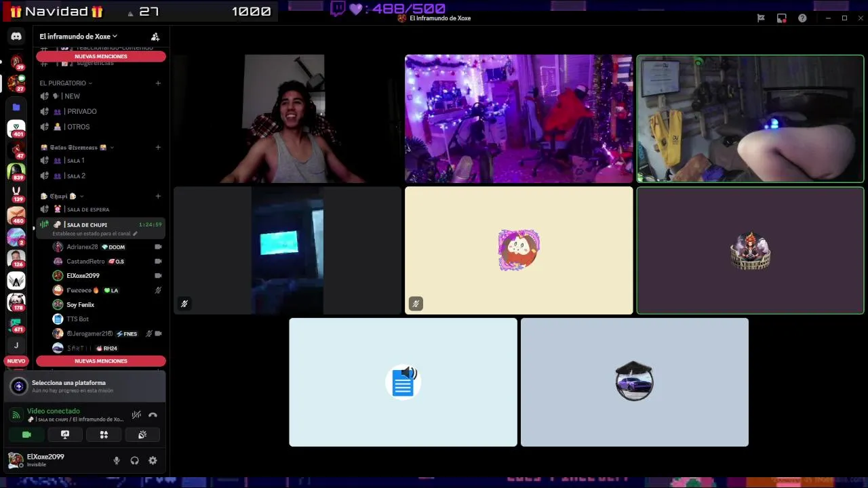Open the server icon with 401 badge
The image size is (868, 488).
pyautogui.click(x=16, y=128)
